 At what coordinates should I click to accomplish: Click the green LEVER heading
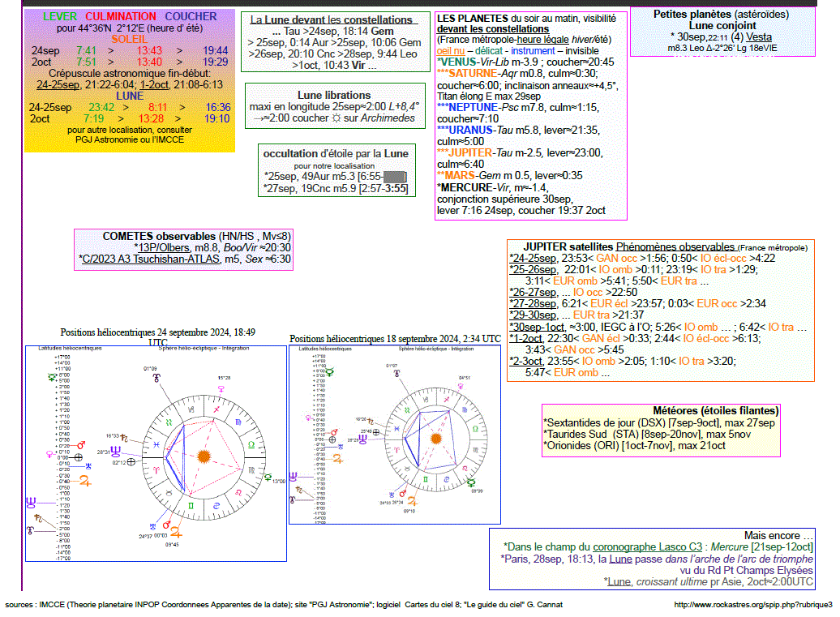click(x=60, y=16)
